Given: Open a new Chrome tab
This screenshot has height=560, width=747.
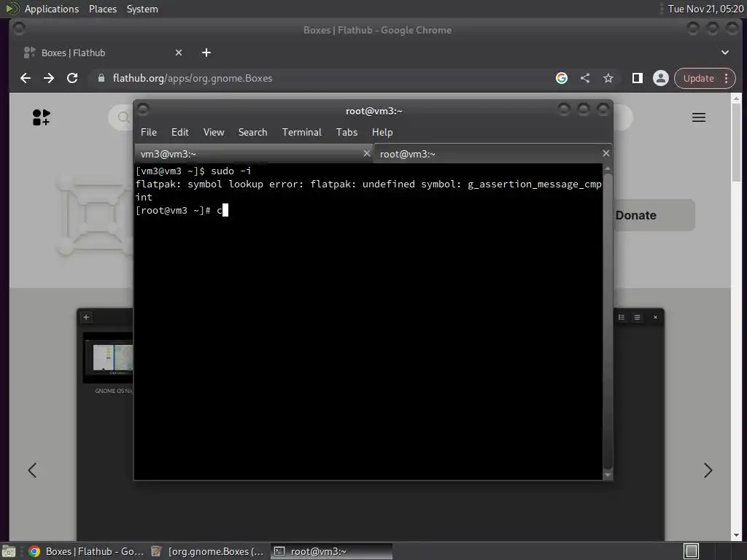Looking at the screenshot, I should (x=206, y=52).
